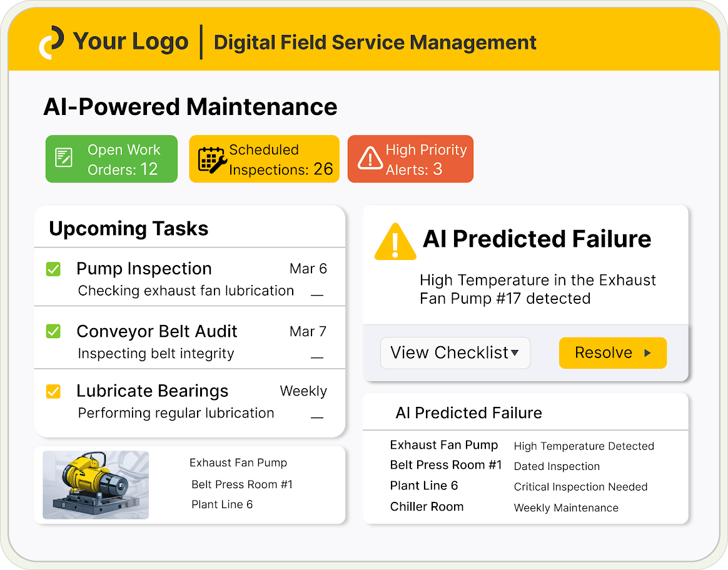Click the Your Logo brand icon
The width and height of the screenshot is (728, 570).
click(x=53, y=42)
